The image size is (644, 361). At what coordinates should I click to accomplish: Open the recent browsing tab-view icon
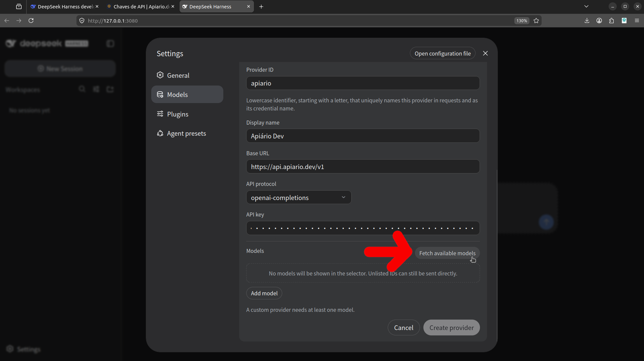coord(19,6)
